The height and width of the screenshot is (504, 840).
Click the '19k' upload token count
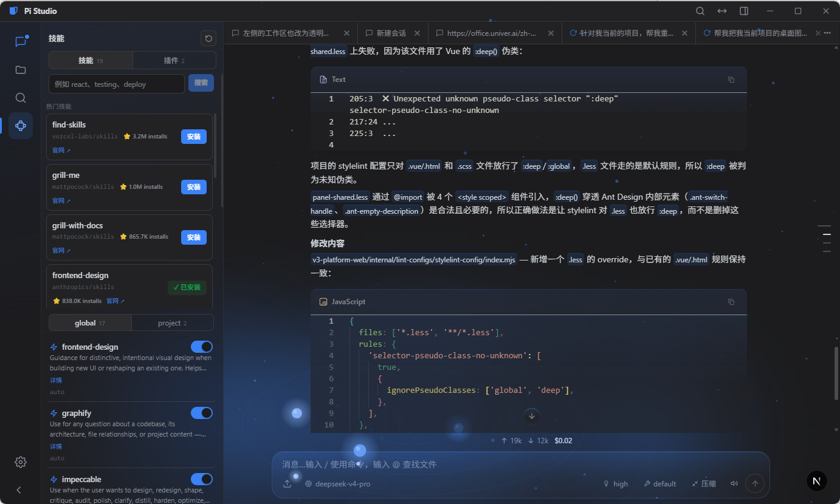511,441
